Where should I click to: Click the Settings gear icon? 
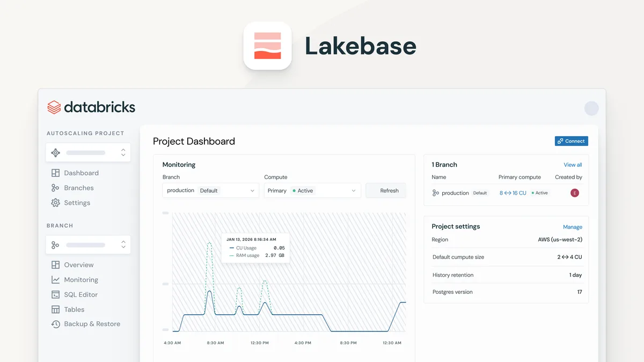(x=55, y=203)
